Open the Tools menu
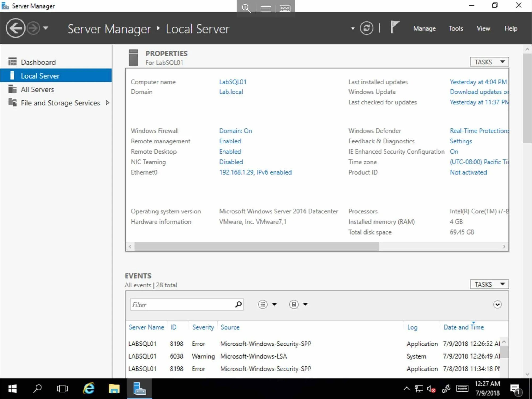The image size is (532, 399). point(456,28)
